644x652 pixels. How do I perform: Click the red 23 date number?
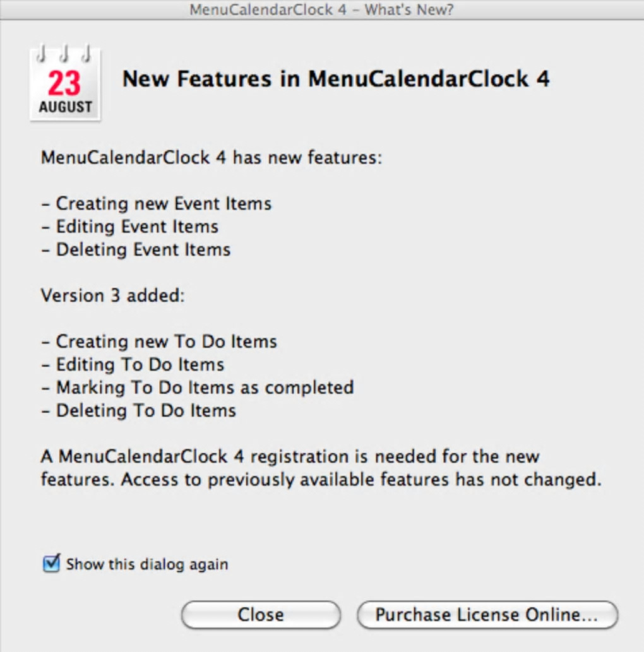[x=64, y=83]
